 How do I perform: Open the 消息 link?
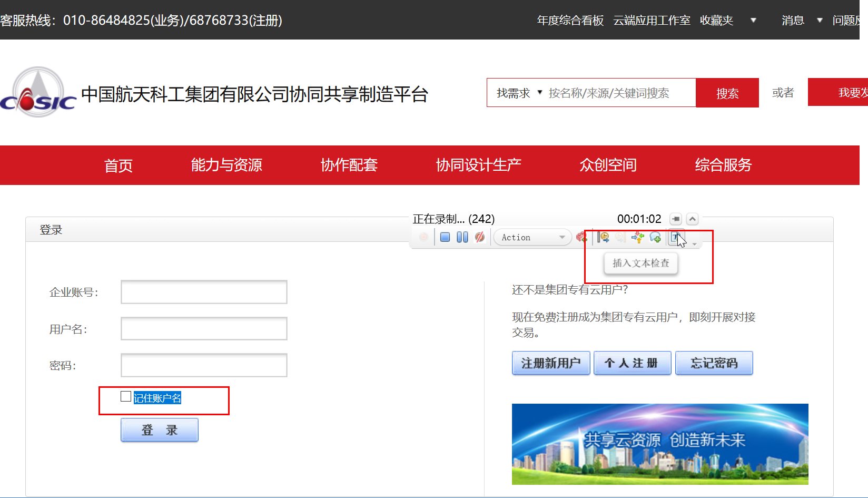pyautogui.click(x=793, y=21)
